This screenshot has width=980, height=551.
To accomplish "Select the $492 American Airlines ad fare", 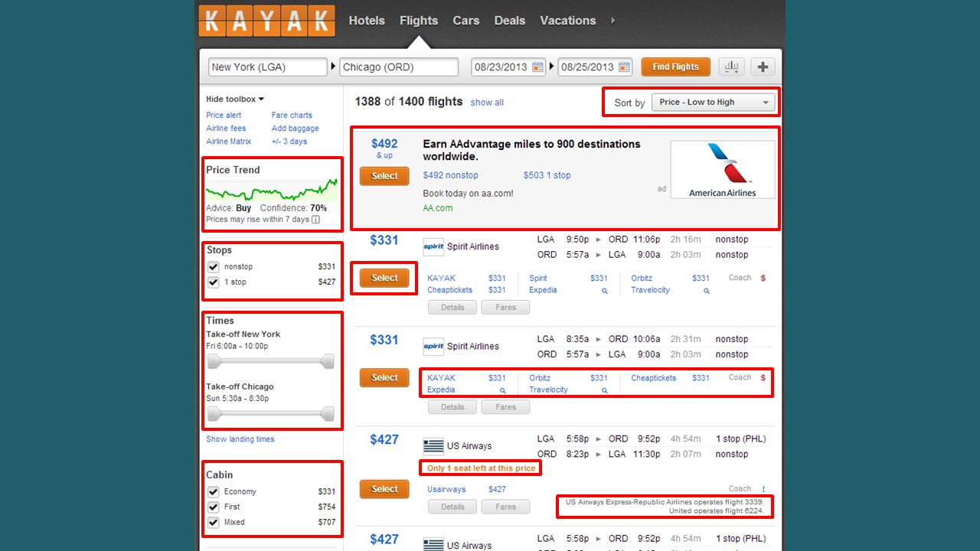I will [384, 176].
